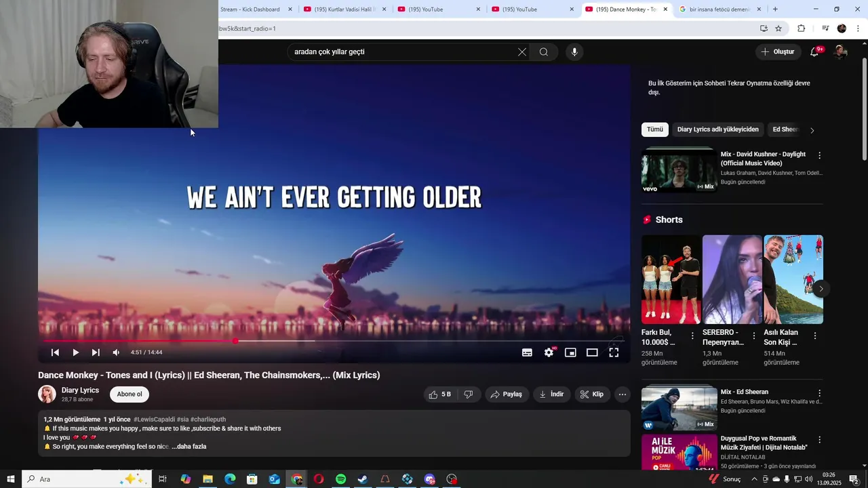
Task: Open Steam from taskbar
Action: [363, 479]
